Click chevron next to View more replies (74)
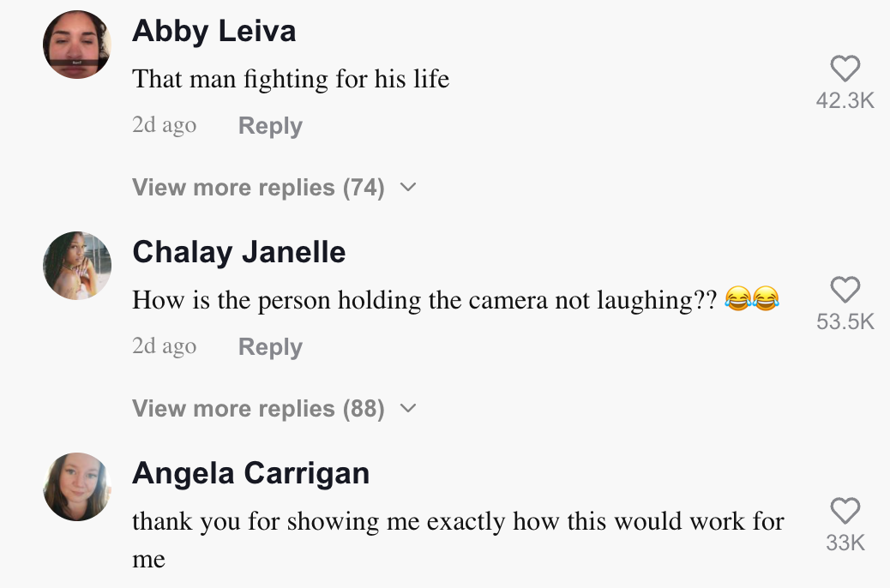Image resolution: width=890 pixels, height=588 pixels. point(408,188)
